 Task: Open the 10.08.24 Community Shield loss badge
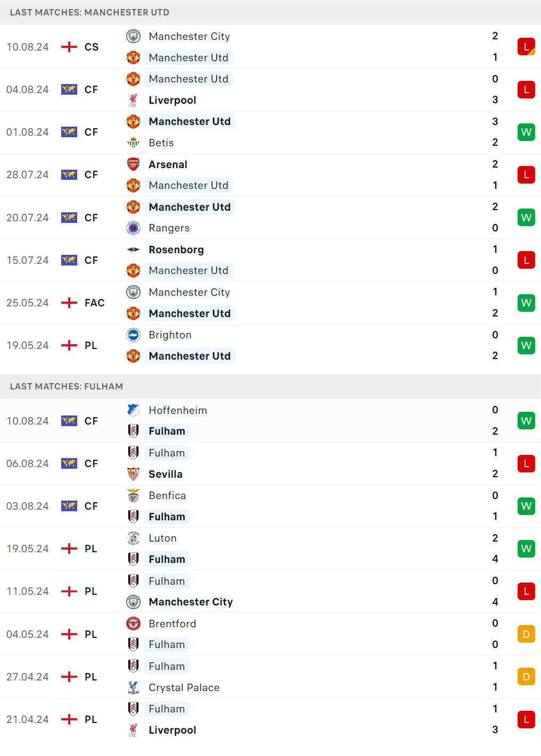coord(526,47)
